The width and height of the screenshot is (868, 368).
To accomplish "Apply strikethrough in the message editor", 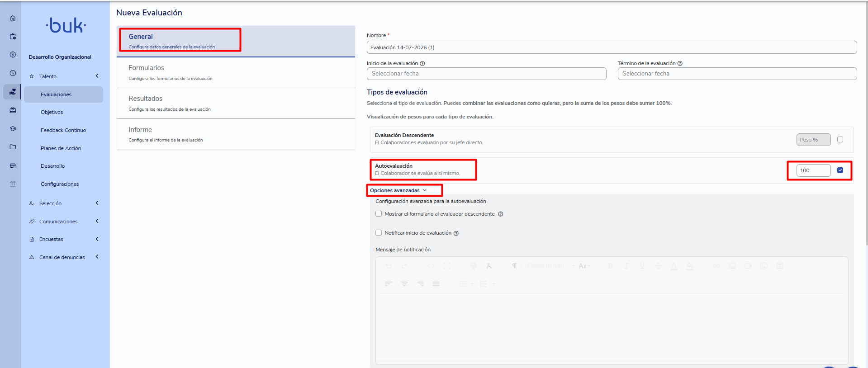I will pyautogui.click(x=658, y=266).
